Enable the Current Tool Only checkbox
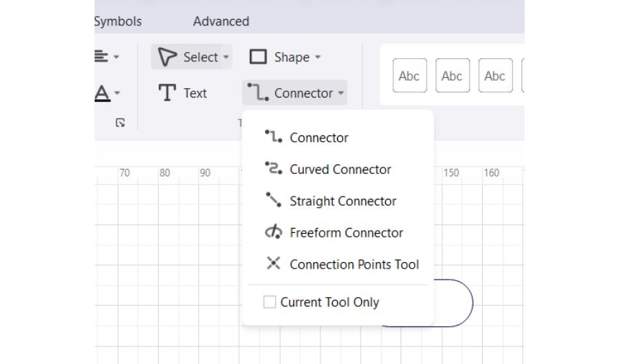Image resolution: width=619 pixels, height=364 pixels. click(269, 302)
